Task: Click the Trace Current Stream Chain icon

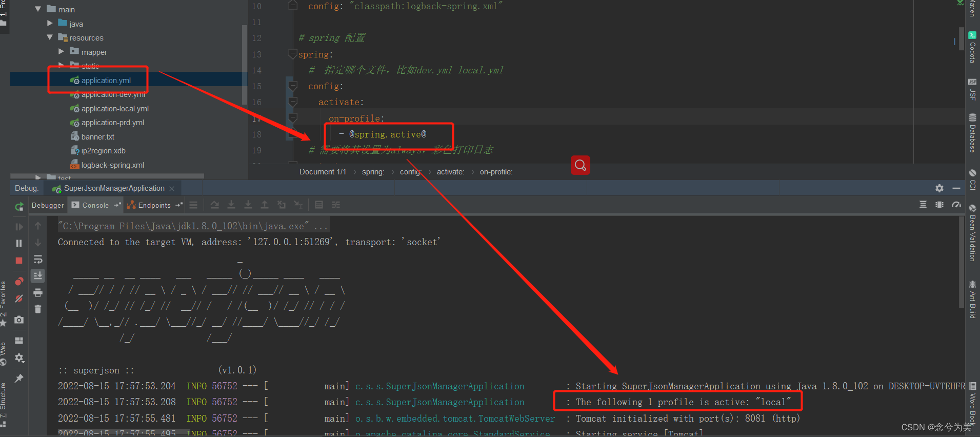Action: coord(336,205)
